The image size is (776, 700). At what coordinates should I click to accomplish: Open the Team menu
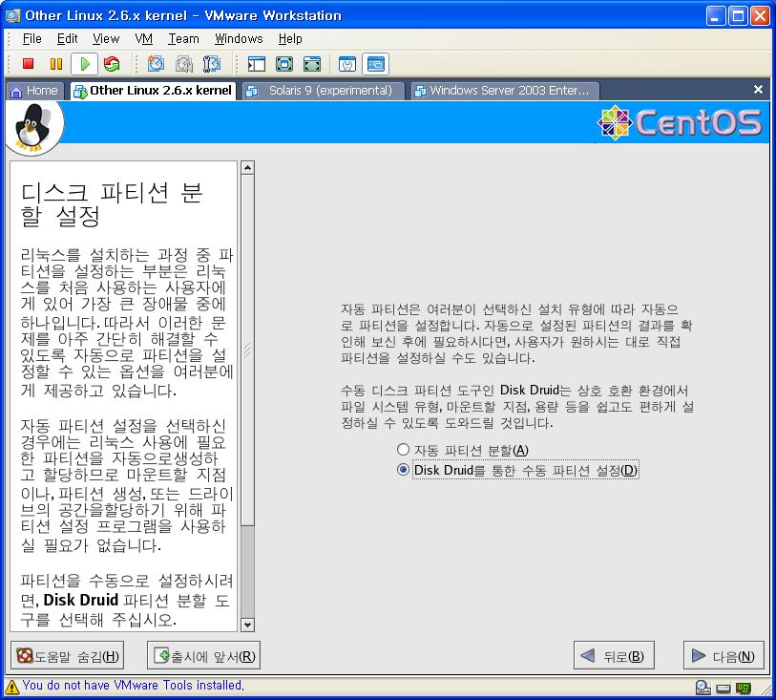click(183, 39)
